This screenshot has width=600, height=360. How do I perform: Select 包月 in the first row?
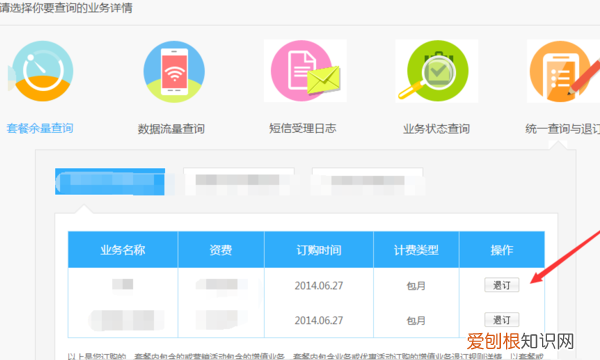(x=416, y=286)
